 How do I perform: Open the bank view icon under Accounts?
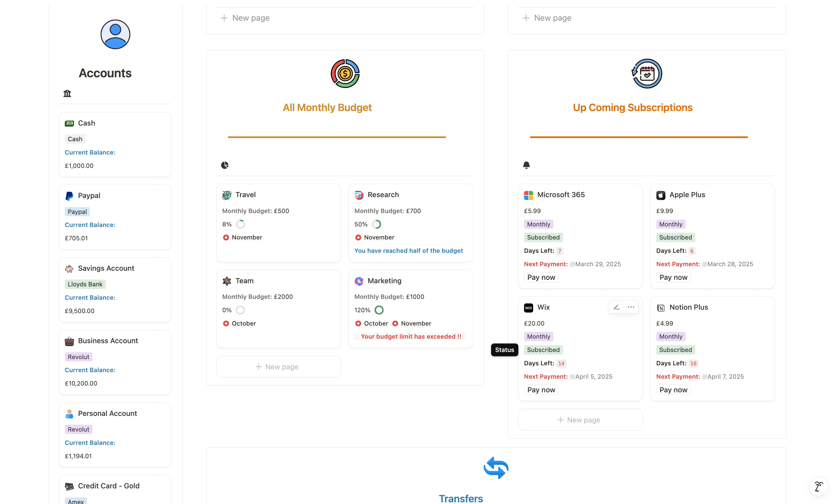[x=67, y=93]
